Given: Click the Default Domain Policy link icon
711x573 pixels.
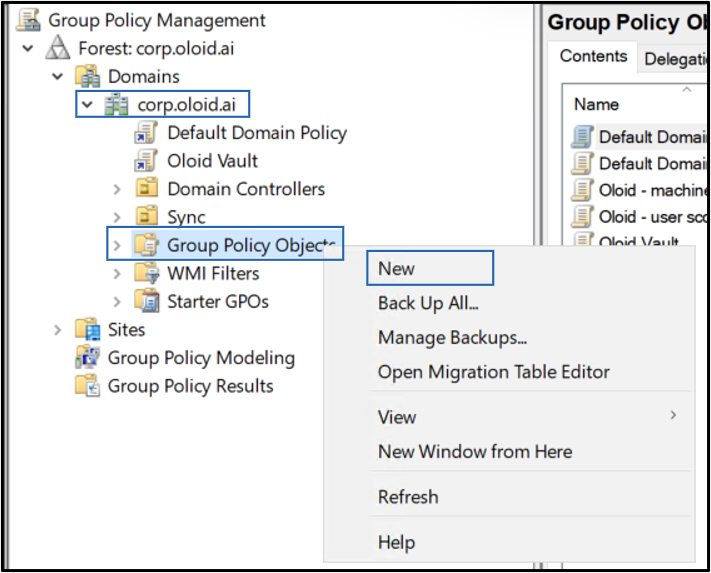Looking at the screenshot, I should [x=146, y=133].
